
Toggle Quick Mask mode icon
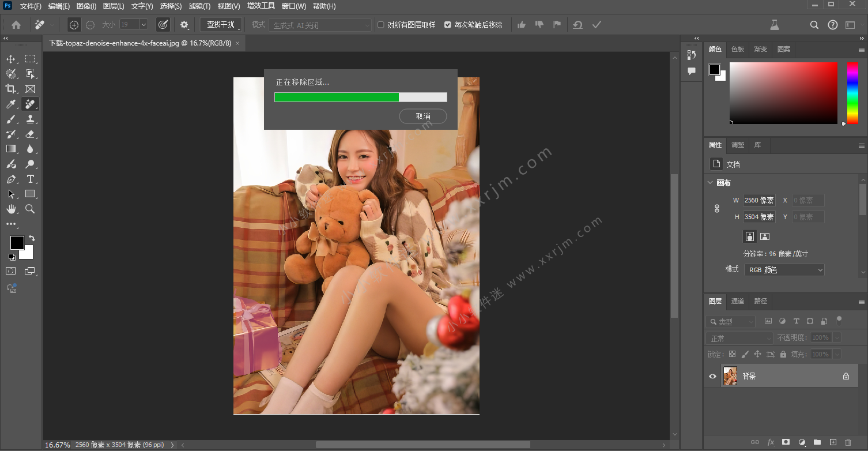(x=11, y=271)
